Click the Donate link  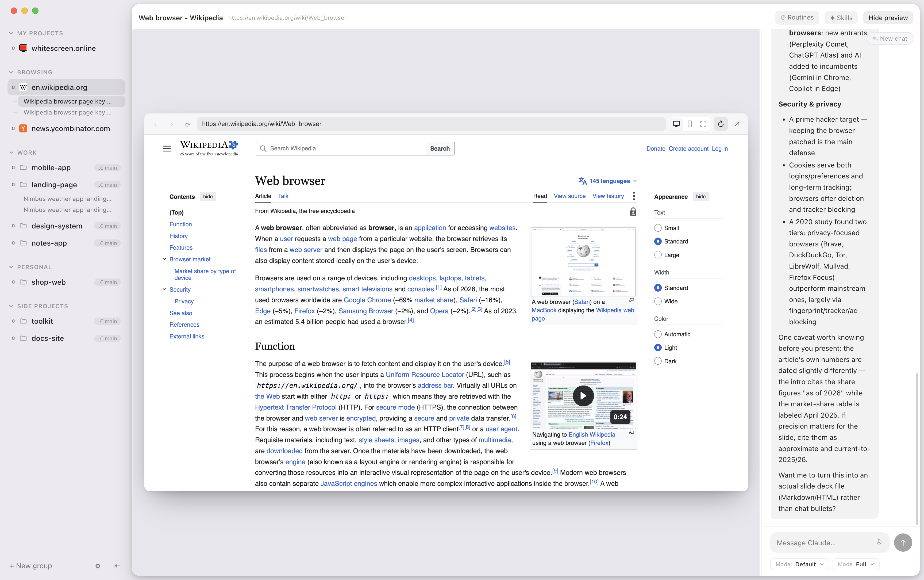[x=655, y=148]
